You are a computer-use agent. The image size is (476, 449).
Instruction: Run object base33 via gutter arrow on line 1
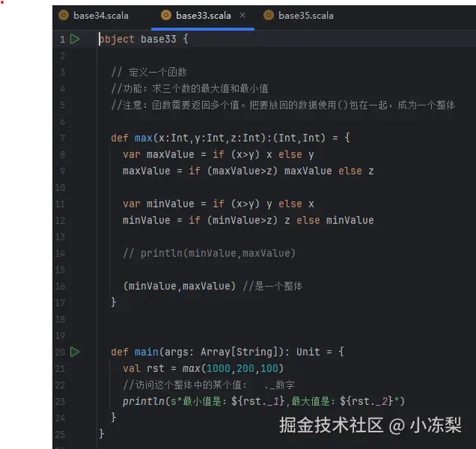75,39
